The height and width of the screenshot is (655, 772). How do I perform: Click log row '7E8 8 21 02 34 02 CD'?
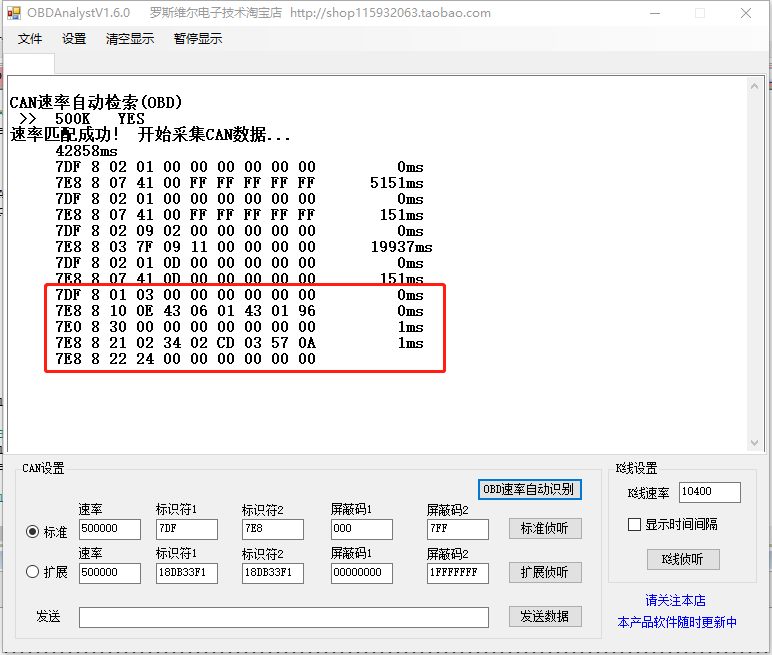(239, 343)
